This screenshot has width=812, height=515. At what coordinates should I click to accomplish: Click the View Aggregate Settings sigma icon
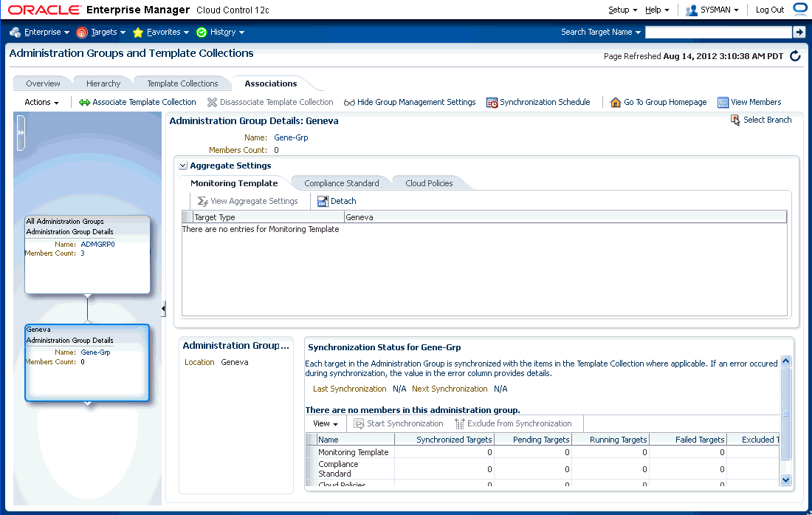202,201
